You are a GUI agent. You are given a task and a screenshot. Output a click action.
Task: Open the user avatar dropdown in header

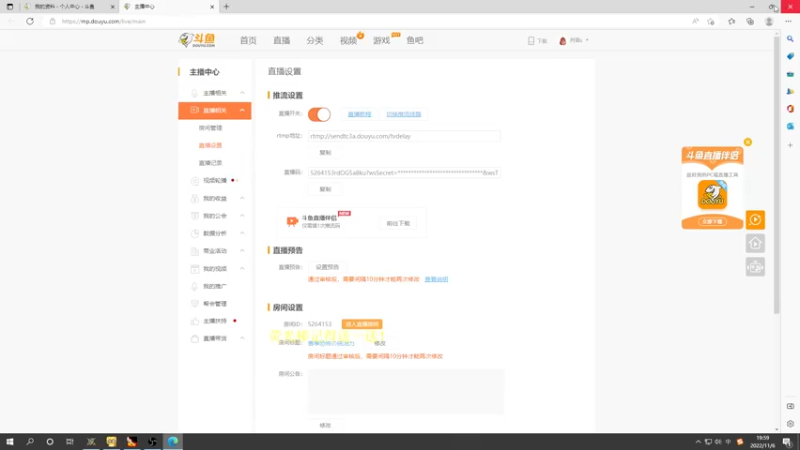click(x=574, y=40)
